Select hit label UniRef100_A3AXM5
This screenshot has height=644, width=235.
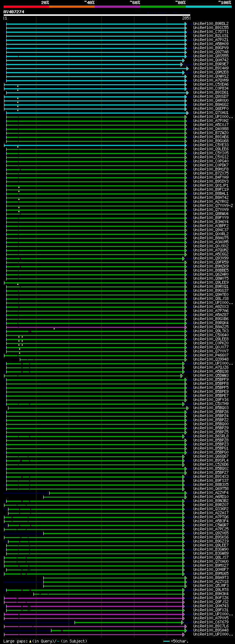211,242
